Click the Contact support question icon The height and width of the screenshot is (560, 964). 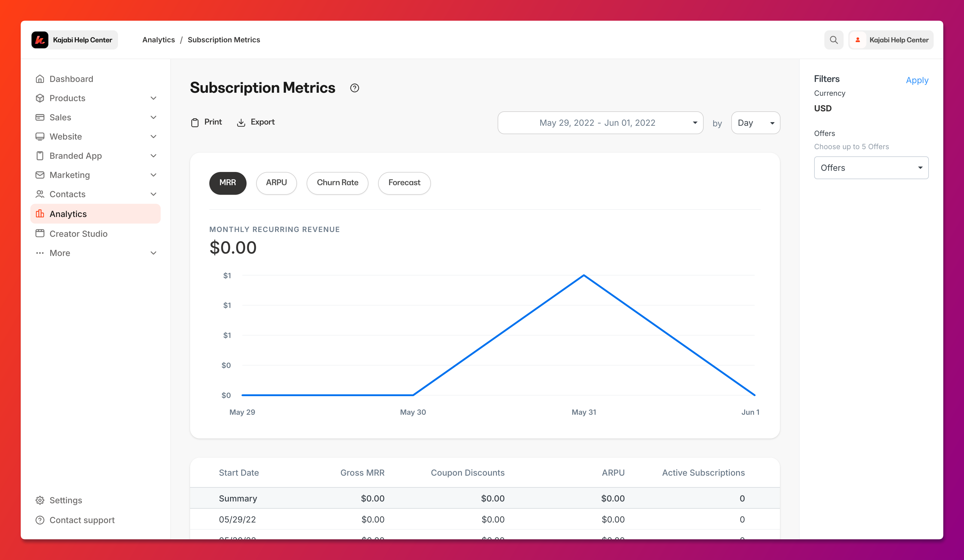40,520
